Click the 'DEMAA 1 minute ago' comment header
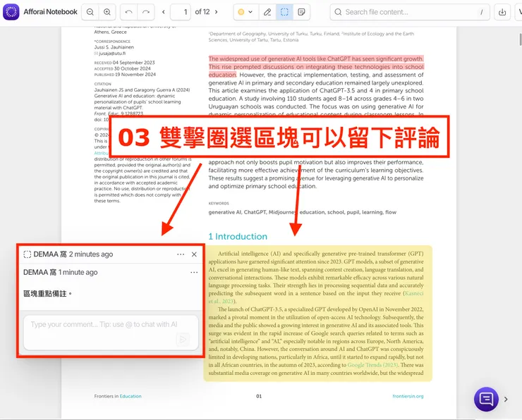The height and width of the screenshot is (420, 522). tap(60, 272)
